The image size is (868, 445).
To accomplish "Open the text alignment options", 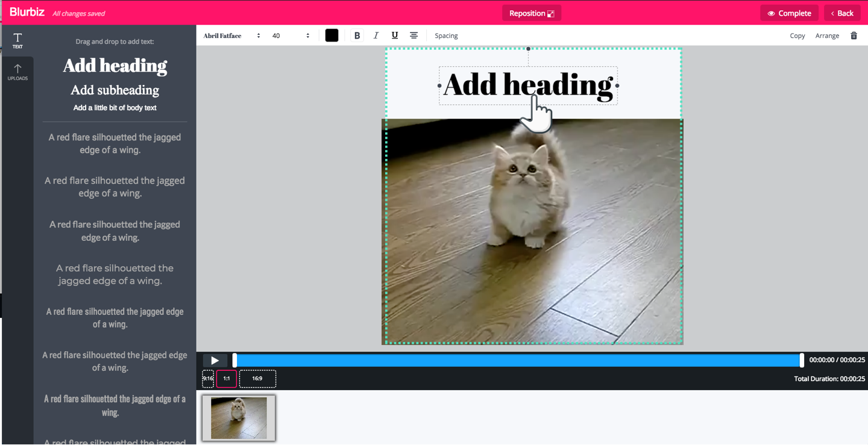I will point(414,36).
